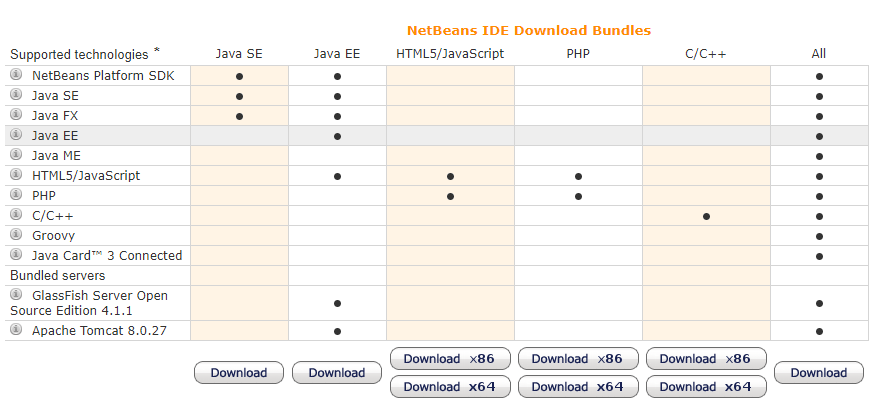Click the Supported technologies label
The height and width of the screenshot is (405, 876).
(x=79, y=54)
